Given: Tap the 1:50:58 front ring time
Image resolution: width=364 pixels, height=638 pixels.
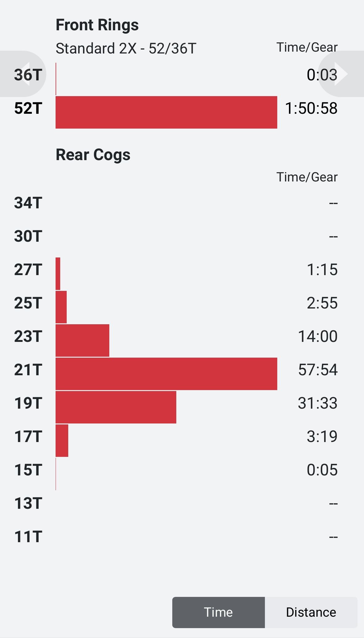Looking at the screenshot, I should click(311, 108).
